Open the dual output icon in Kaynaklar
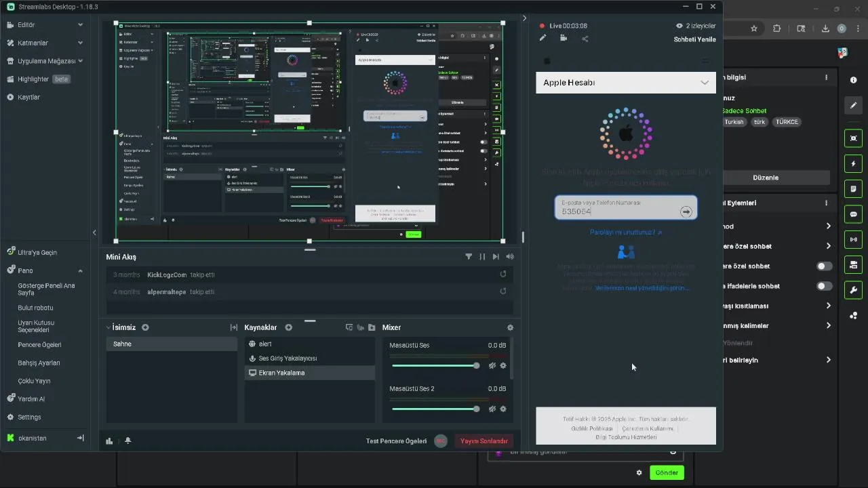This screenshot has height=488, width=868. (x=349, y=327)
